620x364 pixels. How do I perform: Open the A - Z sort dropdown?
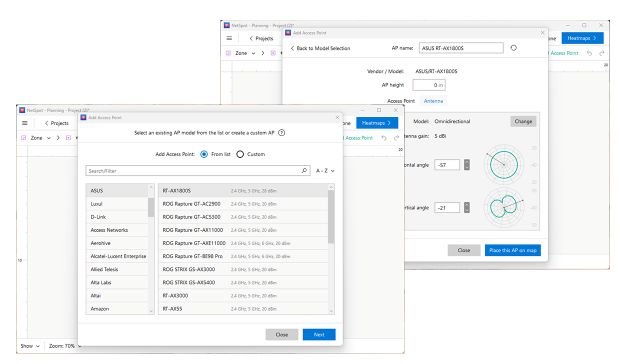point(325,171)
